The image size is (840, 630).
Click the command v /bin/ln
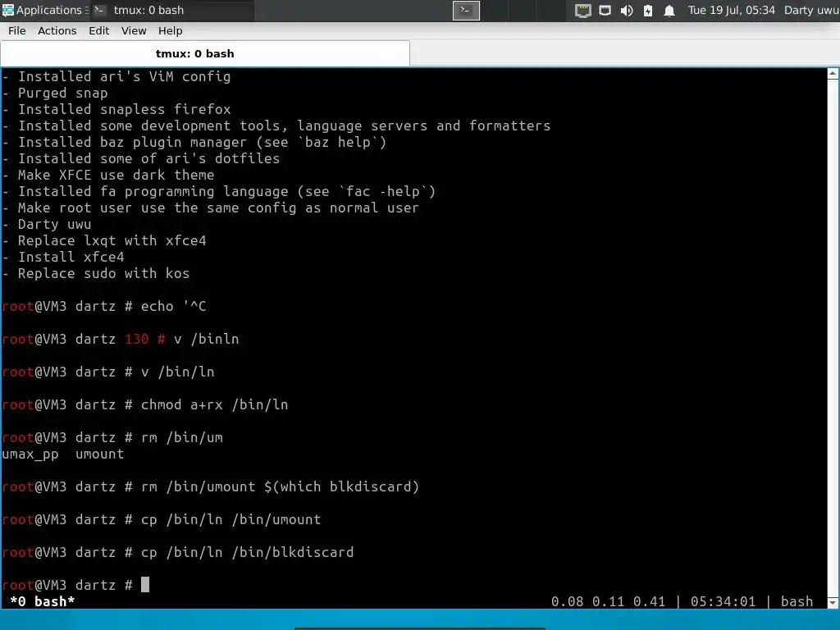pos(178,372)
